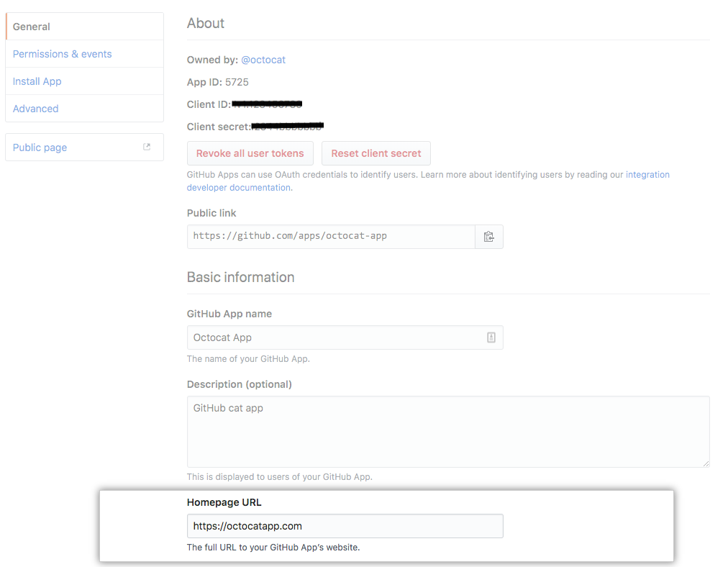Select General in the sidebar
The height and width of the screenshot is (567, 728).
point(32,26)
